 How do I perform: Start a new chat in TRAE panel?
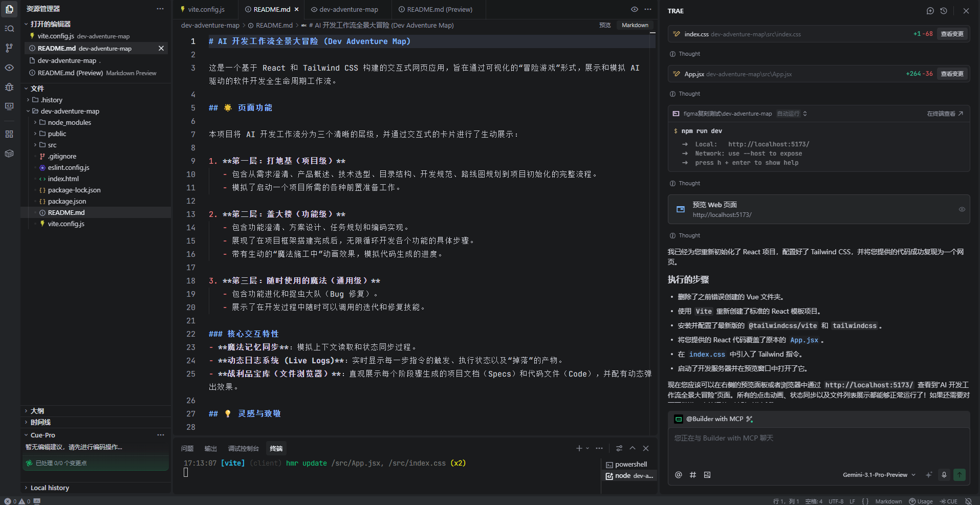point(930,11)
